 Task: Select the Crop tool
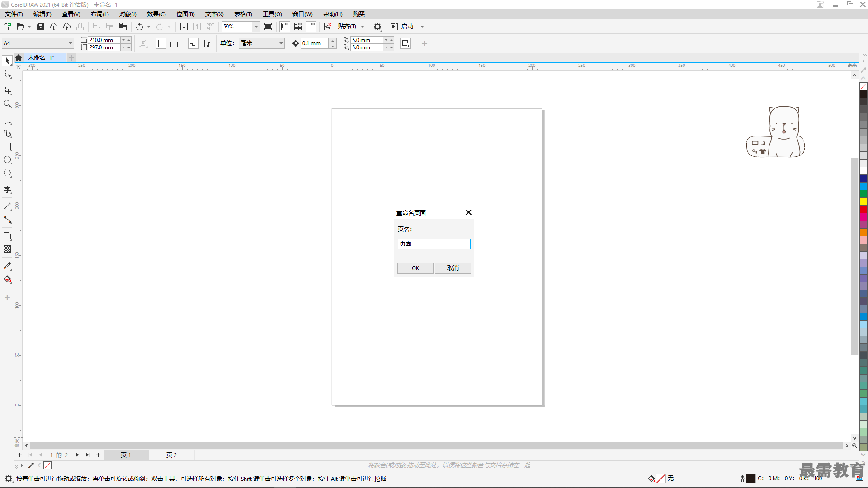click(7, 91)
